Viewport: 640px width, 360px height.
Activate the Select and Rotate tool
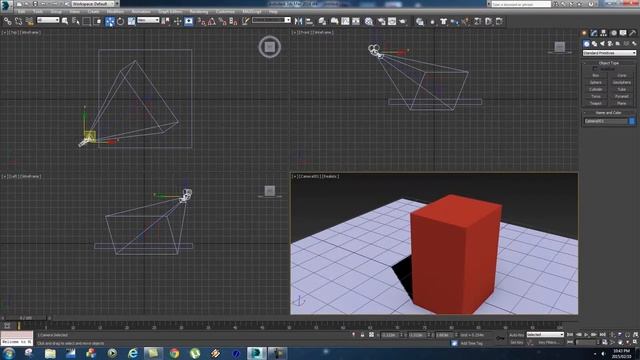(120, 21)
